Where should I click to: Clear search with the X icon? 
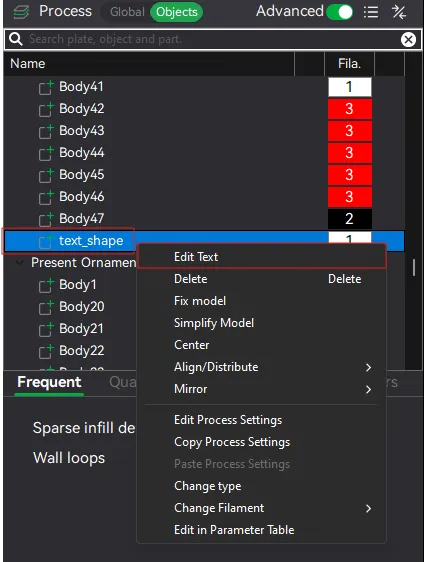click(408, 39)
